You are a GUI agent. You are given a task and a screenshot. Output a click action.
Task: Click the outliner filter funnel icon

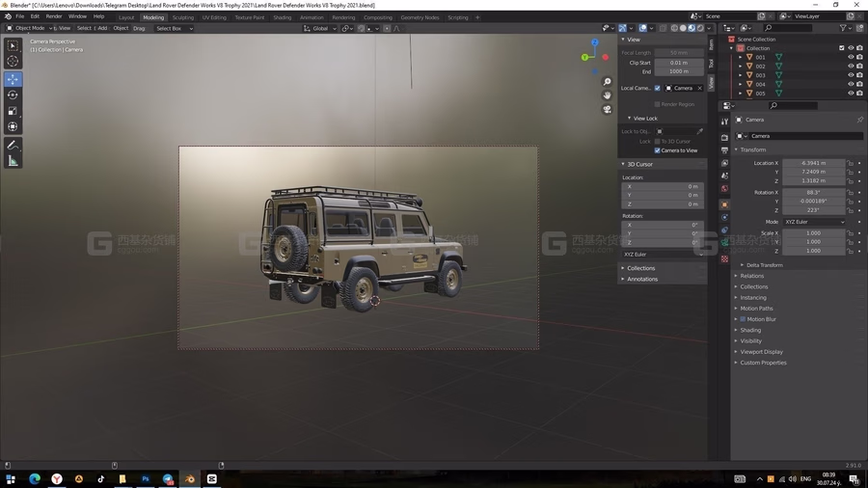tap(843, 28)
